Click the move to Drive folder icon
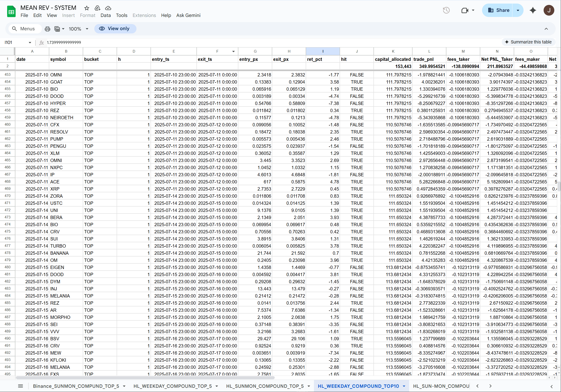 [97, 8]
